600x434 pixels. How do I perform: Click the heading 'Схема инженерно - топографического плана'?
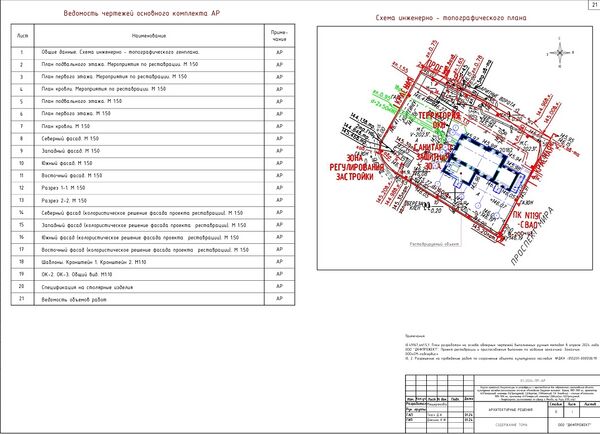coord(451,18)
